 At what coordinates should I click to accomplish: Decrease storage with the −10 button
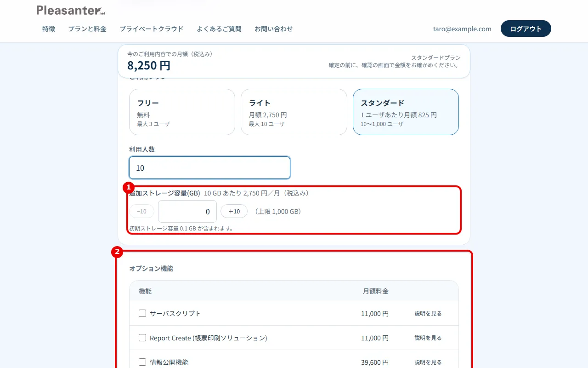(x=142, y=211)
